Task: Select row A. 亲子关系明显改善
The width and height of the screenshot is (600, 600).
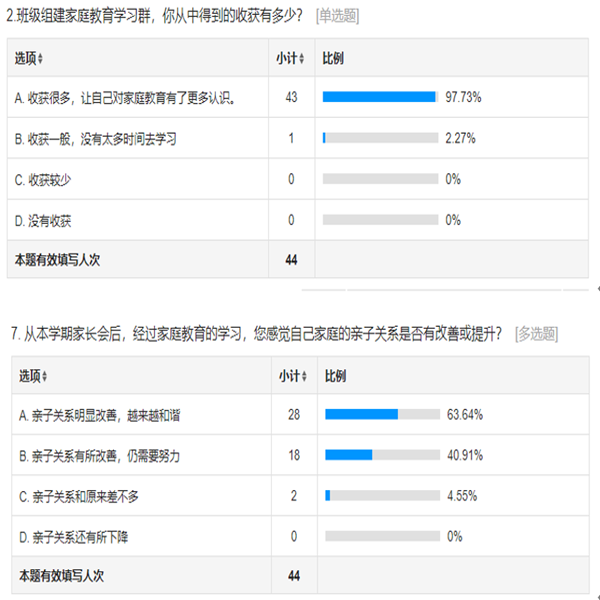Action: [99, 415]
